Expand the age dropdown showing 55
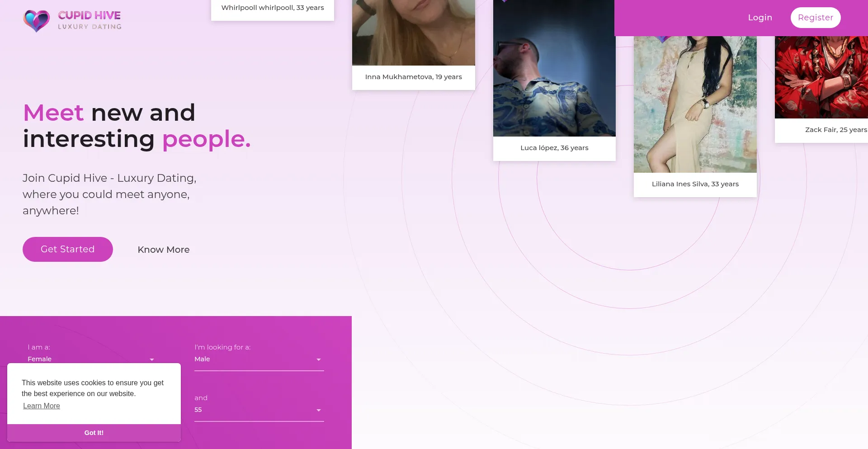The image size is (868, 449). (x=259, y=410)
